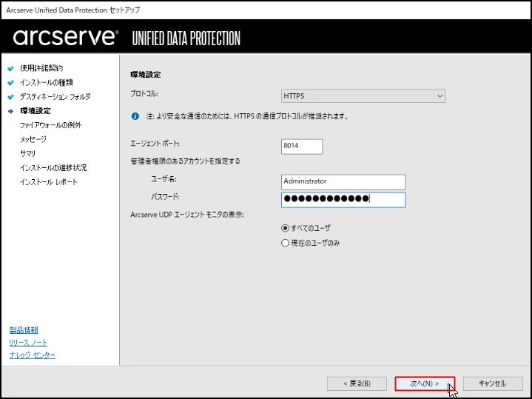532x399 pixels.
Task: Select the 現在のユーザのみ radio button
Action: [285, 243]
